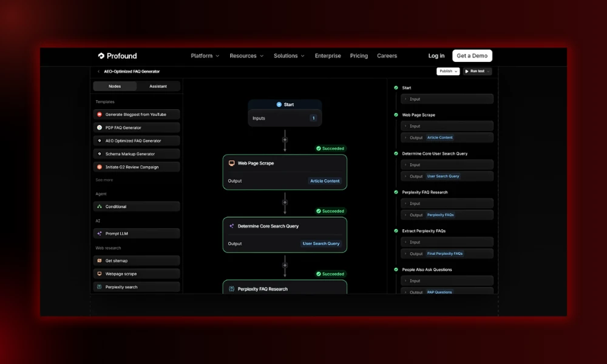The height and width of the screenshot is (364, 607).
Task: Click the green check next to Web Page Scrape step
Action: tap(396, 115)
